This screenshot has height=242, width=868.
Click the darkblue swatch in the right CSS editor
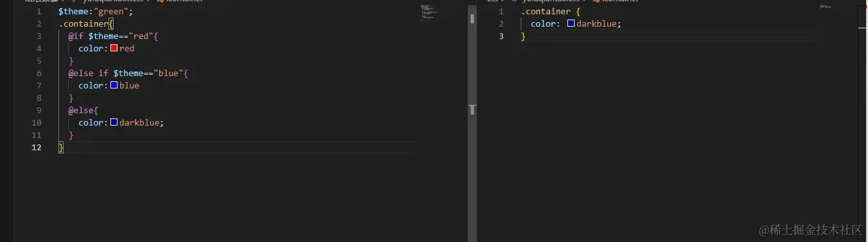coord(571,23)
